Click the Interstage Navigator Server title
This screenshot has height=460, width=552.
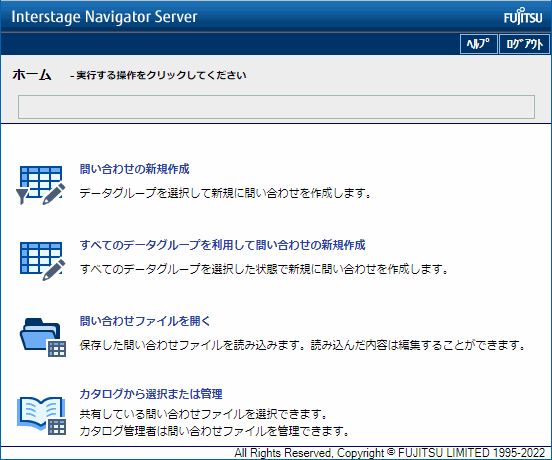click(x=104, y=17)
